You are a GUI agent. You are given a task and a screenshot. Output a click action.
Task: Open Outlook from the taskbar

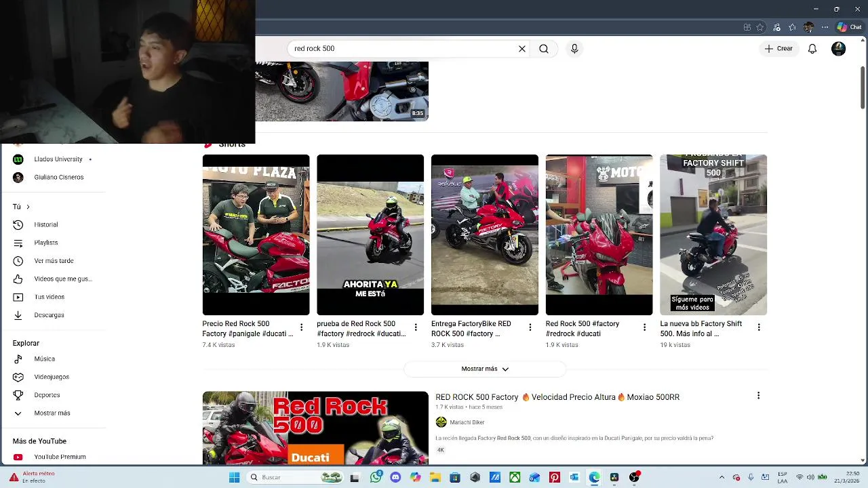(x=574, y=477)
